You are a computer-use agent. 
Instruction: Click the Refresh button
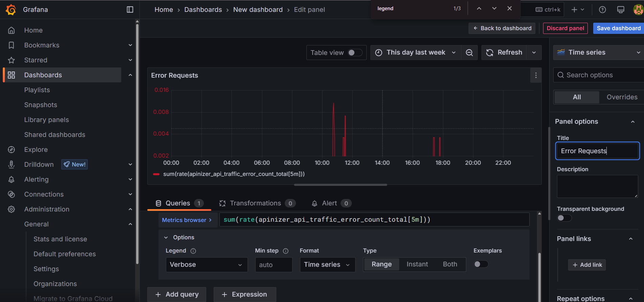[x=504, y=53]
